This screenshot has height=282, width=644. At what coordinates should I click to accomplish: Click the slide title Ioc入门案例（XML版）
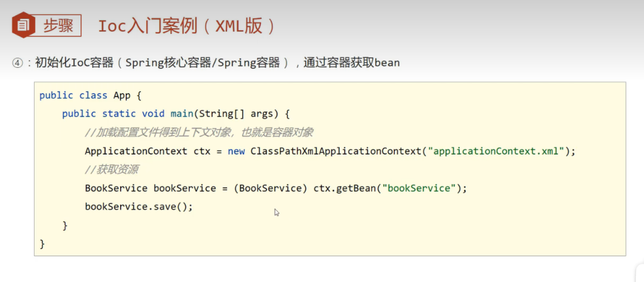pyautogui.click(x=187, y=26)
